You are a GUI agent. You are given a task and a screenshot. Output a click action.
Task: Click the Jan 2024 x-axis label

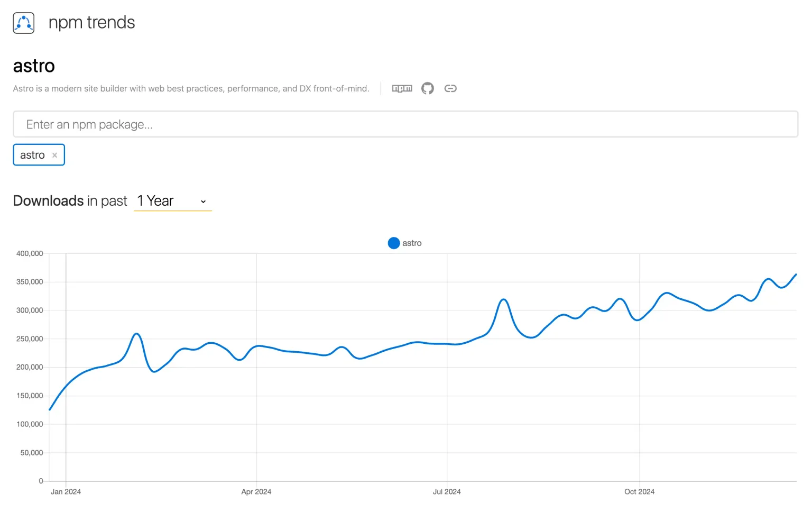[66, 492]
